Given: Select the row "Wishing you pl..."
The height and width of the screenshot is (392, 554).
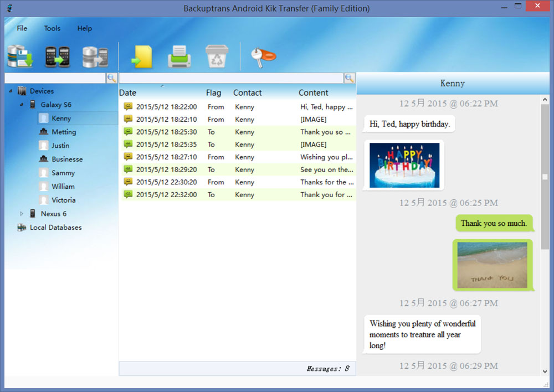Looking at the screenshot, I should [x=238, y=157].
